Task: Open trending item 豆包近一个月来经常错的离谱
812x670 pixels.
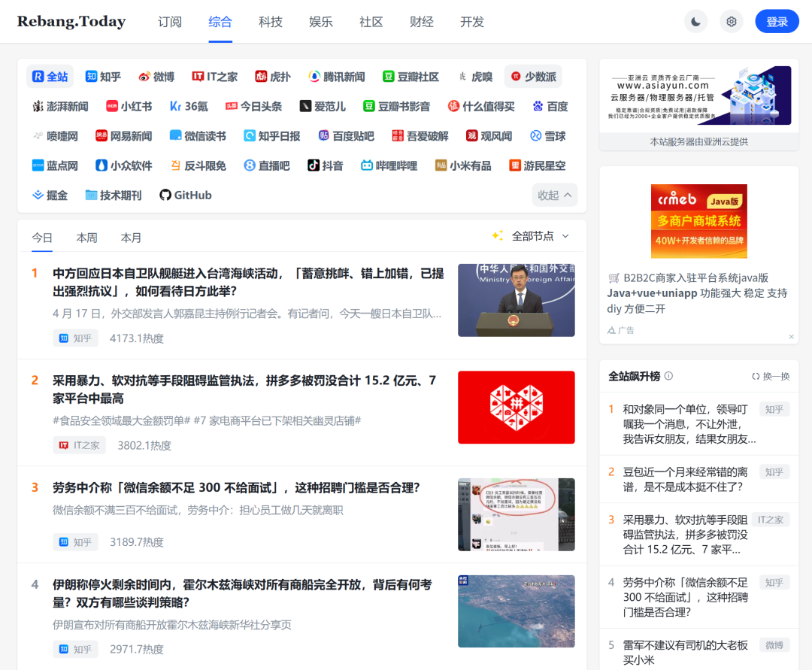Action: coord(685,479)
